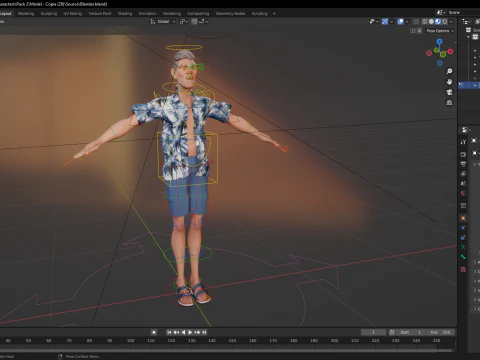This screenshot has height=360, width=480.
Task: Click the blue Z axis on navigation gizmo
Action: pos(439,41)
